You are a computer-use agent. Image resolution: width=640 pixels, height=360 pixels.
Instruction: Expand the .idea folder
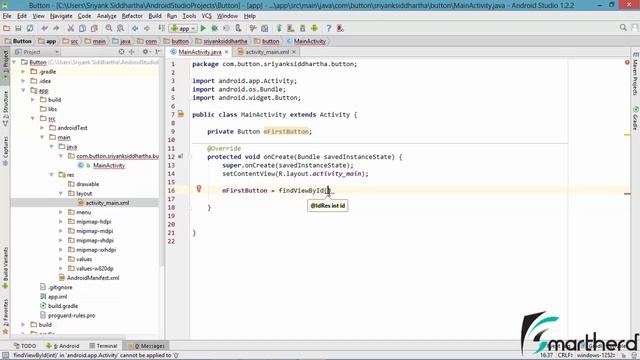coord(23,81)
